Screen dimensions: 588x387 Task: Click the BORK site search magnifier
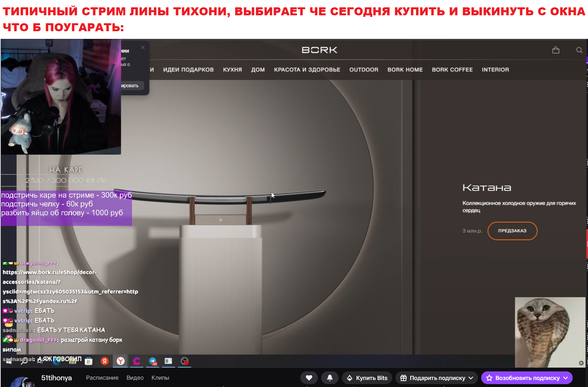(579, 50)
